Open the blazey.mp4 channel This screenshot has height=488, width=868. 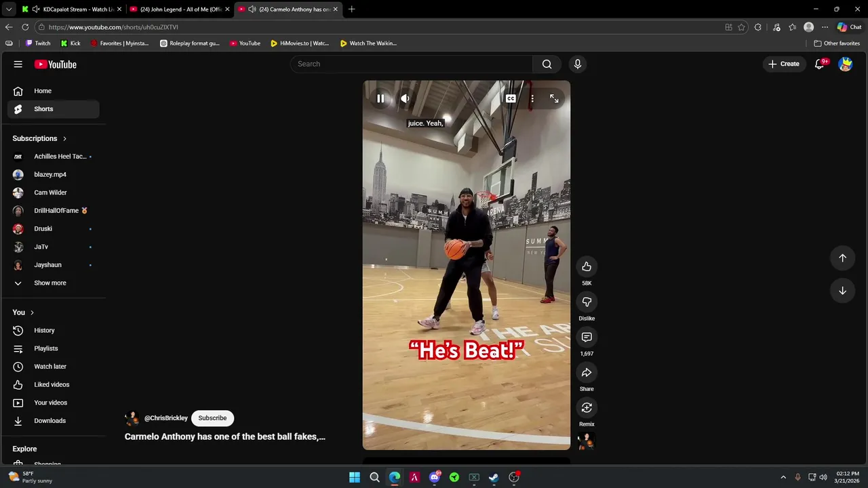coord(54,174)
